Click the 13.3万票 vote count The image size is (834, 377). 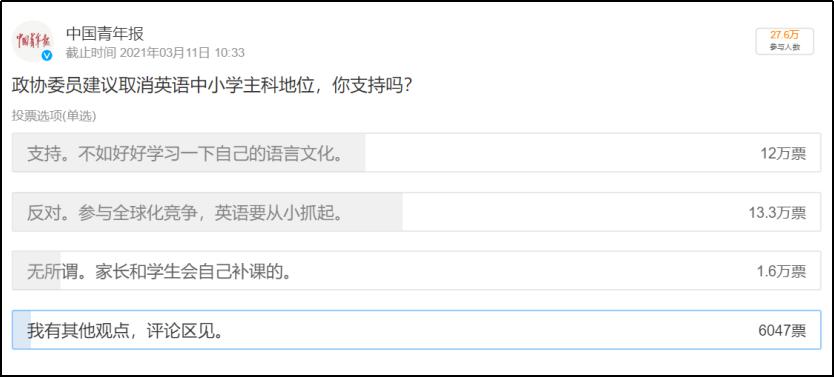click(777, 213)
